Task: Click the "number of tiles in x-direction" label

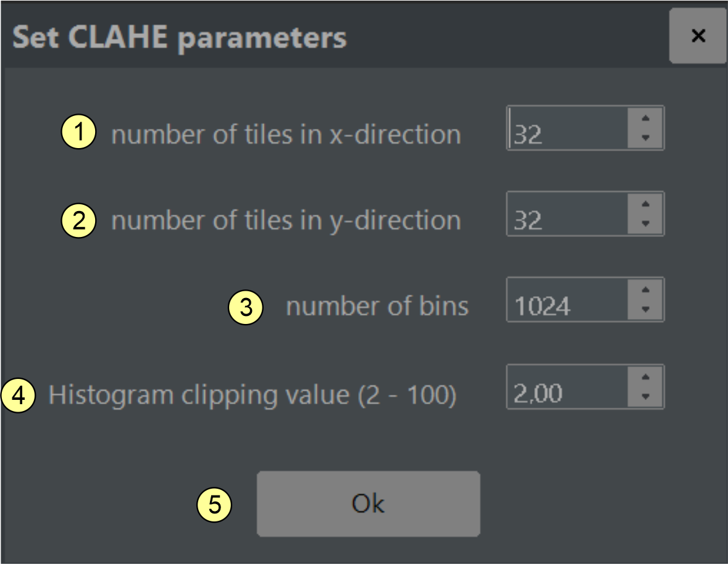Action: (x=286, y=134)
